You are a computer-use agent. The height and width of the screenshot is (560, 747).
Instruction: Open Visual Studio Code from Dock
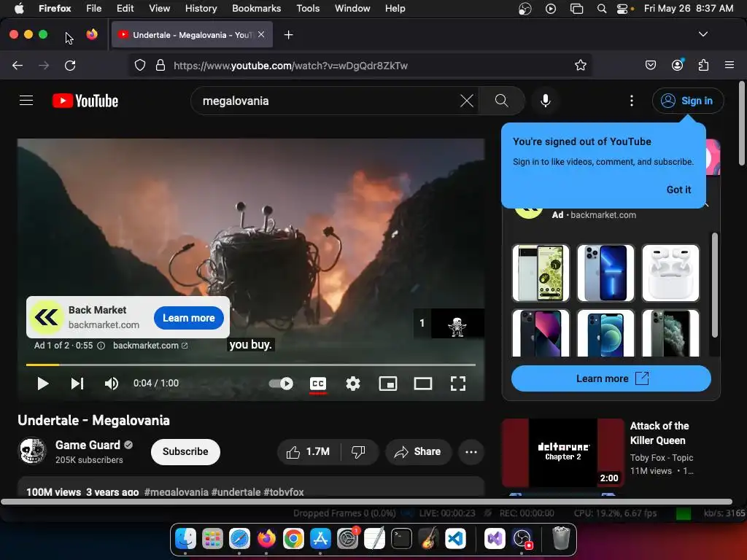coord(455,539)
